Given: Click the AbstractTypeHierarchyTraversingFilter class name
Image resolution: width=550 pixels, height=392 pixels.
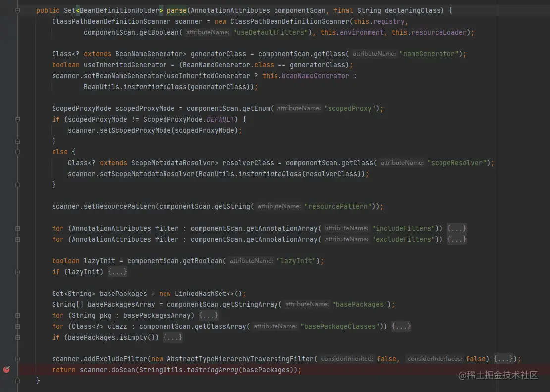Looking at the screenshot, I should coord(240,359).
